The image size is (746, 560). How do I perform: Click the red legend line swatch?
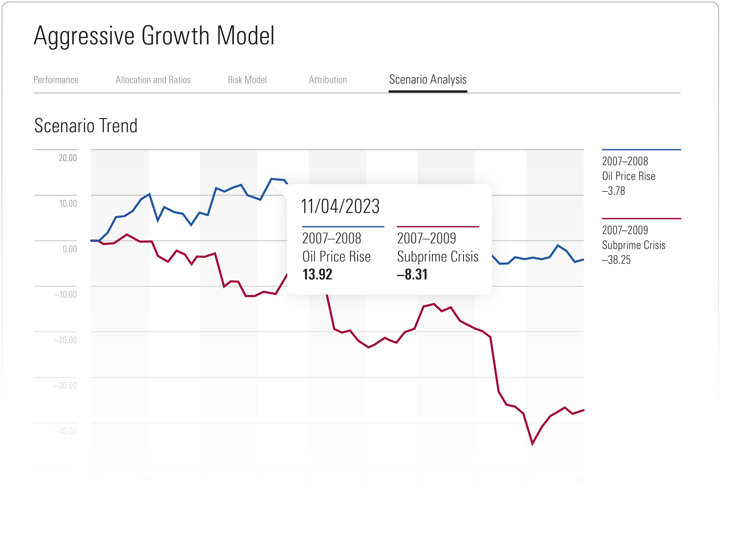click(641, 219)
